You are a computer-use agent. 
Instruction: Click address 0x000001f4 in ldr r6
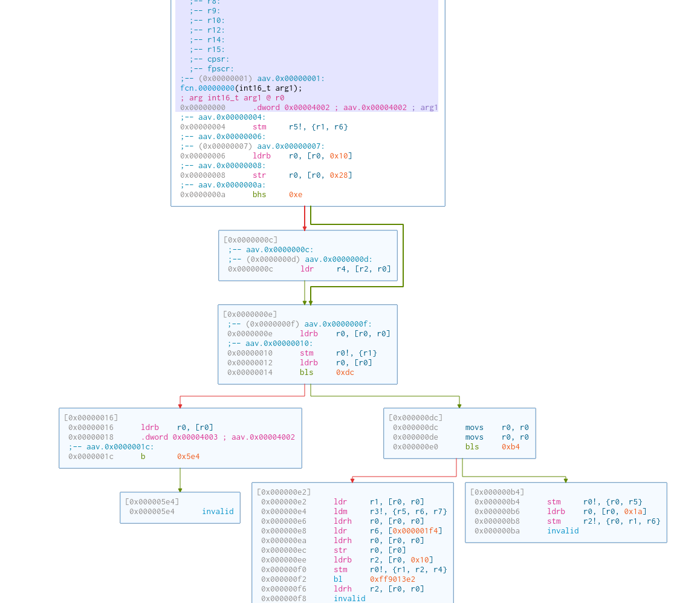(x=408, y=530)
